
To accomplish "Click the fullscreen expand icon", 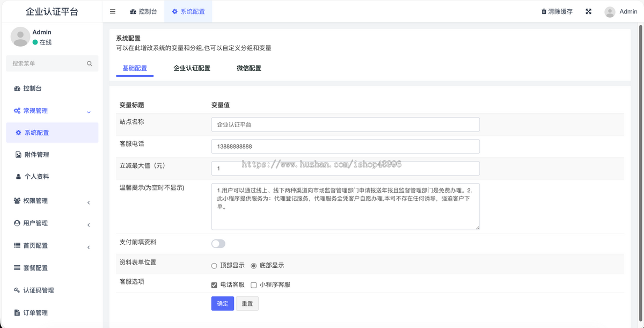I will pos(588,11).
